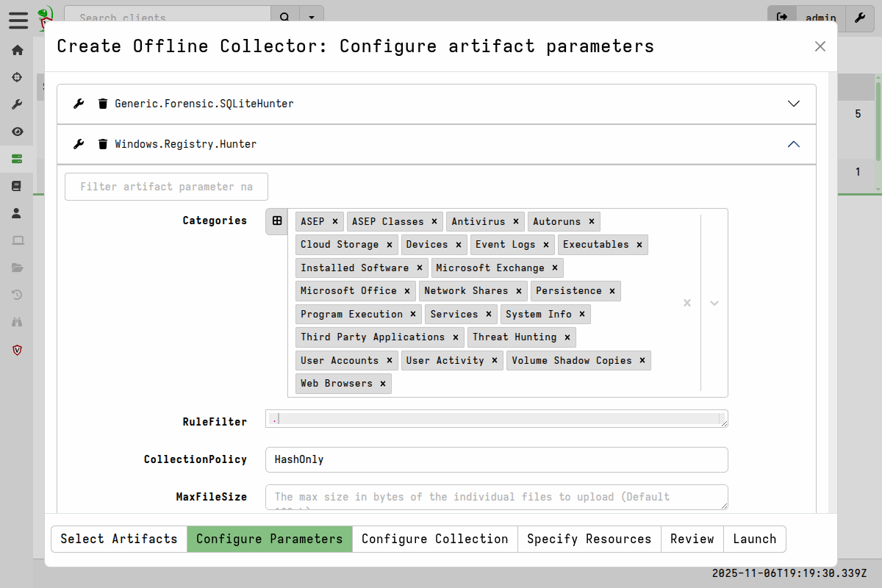Open the Users person icon in sidebar
The image size is (882, 588).
tap(17, 213)
